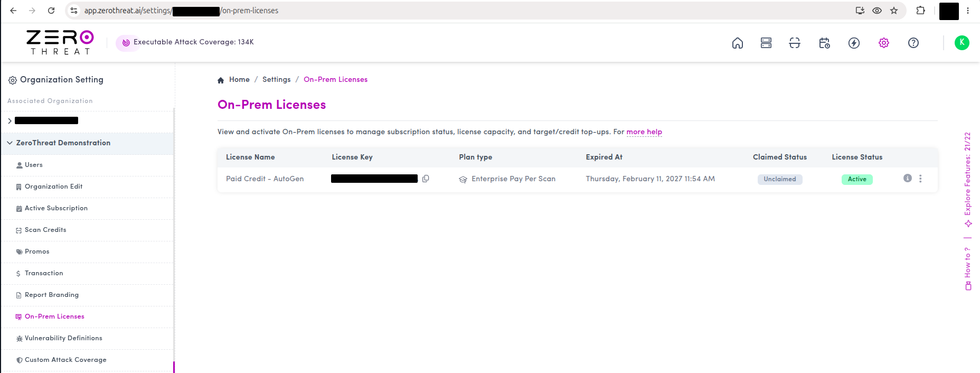Viewport: 980px width, 373px height.
Task: Click Settings breadcrumb link
Action: (277, 80)
